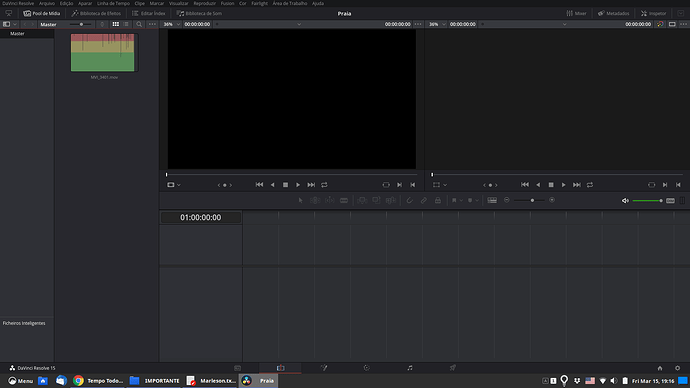Select the MVI_3401.mov clip thumbnail
The height and width of the screenshot is (388, 690).
point(103,53)
